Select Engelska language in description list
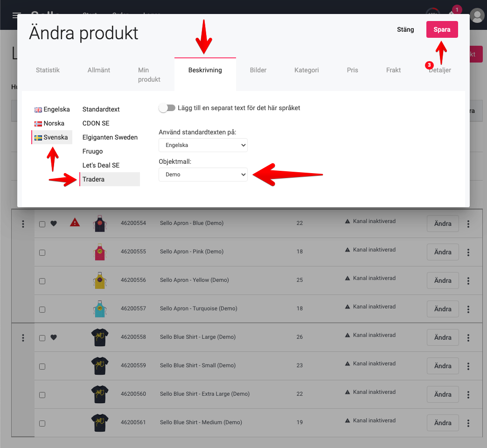Viewport: 487px width, 448px height. pos(52,109)
